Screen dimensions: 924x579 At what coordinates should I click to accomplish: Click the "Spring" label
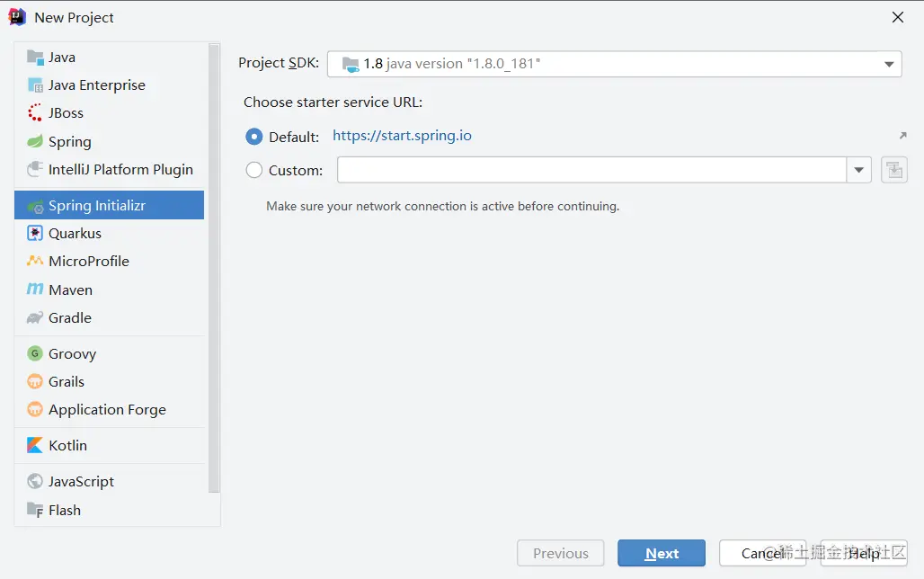[x=69, y=142]
